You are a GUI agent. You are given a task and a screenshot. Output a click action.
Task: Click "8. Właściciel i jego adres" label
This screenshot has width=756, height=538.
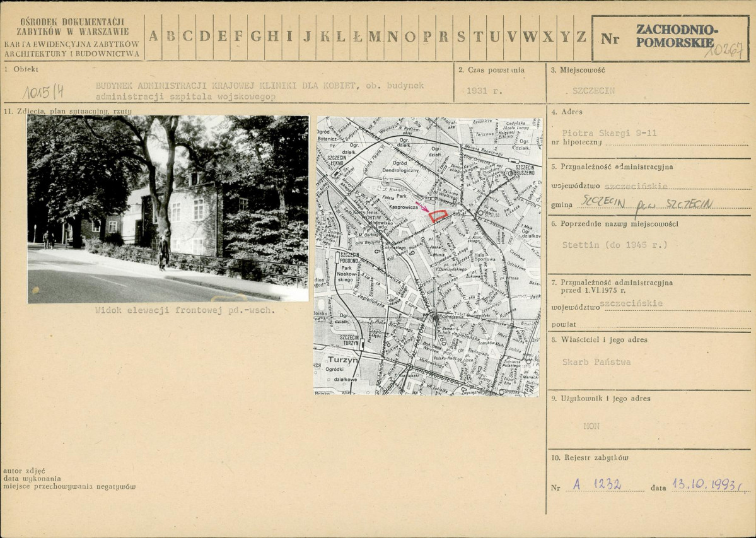tap(599, 340)
